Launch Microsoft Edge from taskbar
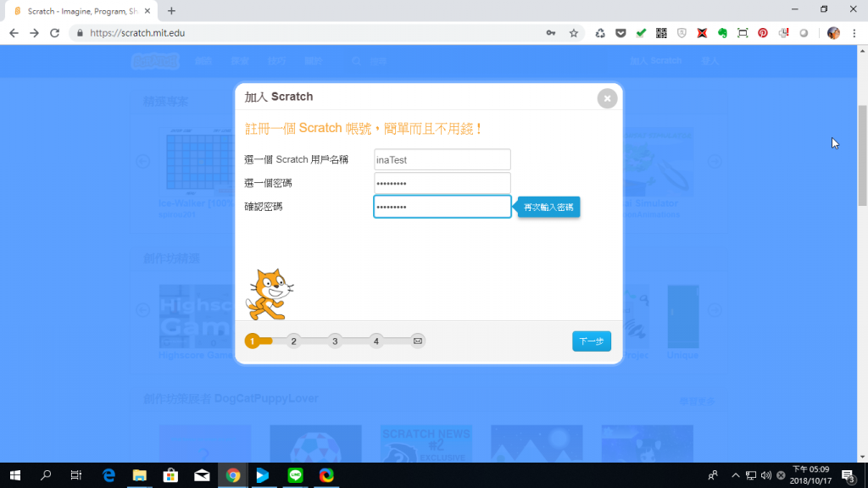The height and width of the screenshot is (488, 868). click(108, 475)
